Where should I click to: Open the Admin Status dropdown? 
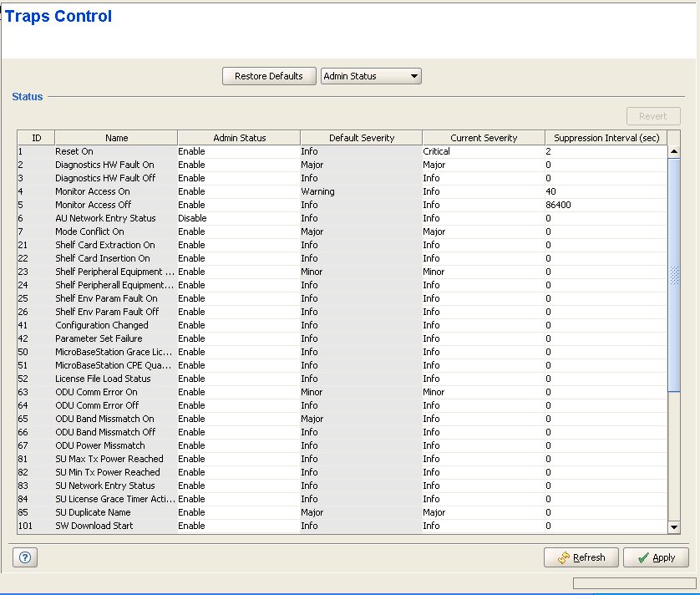(371, 76)
